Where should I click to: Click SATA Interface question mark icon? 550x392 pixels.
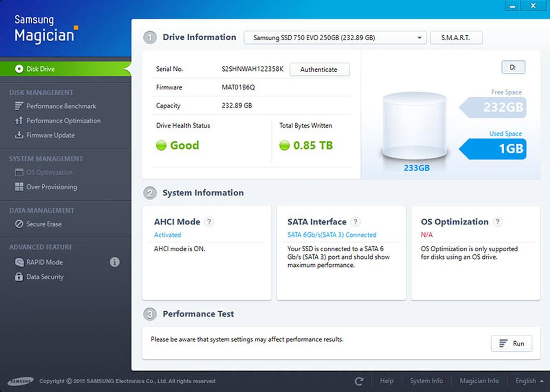tap(355, 222)
